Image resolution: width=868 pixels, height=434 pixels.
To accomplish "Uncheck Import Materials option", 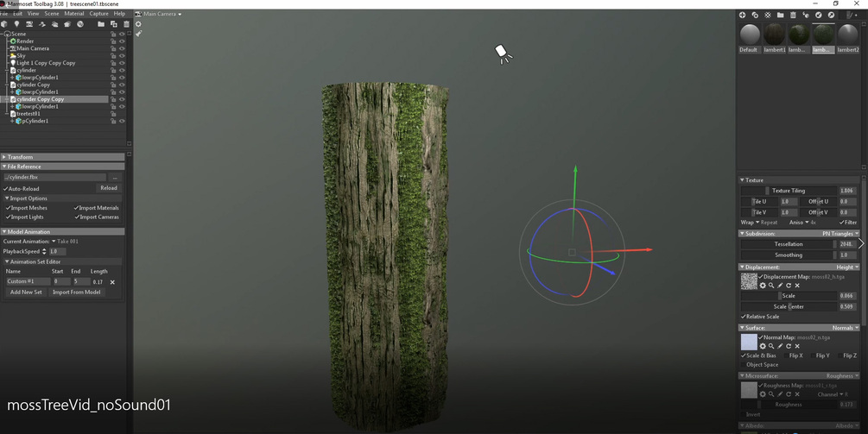I will [76, 208].
